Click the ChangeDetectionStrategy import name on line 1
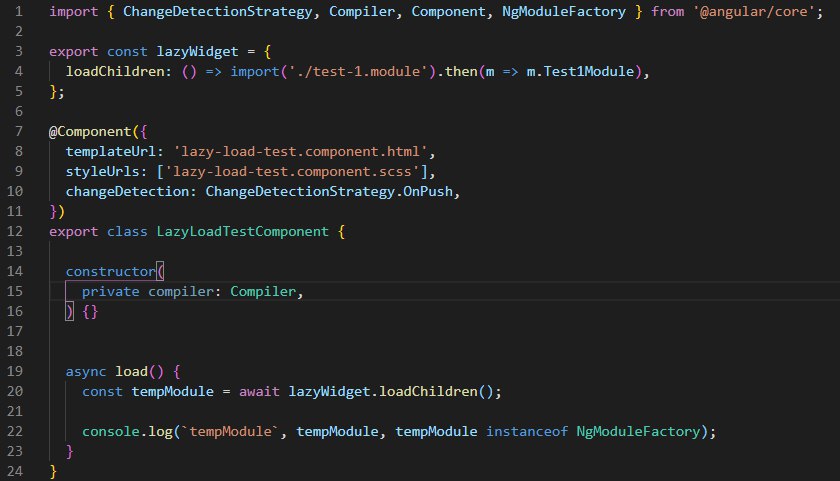 (218, 11)
